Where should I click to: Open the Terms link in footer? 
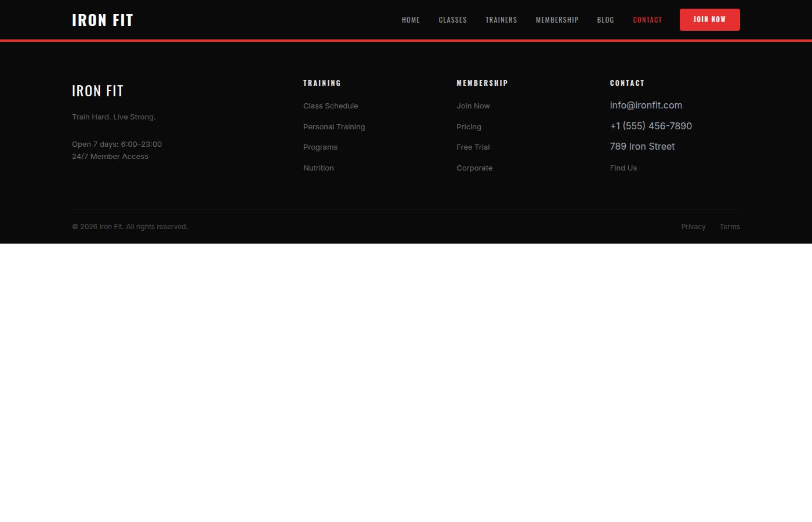tap(730, 227)
